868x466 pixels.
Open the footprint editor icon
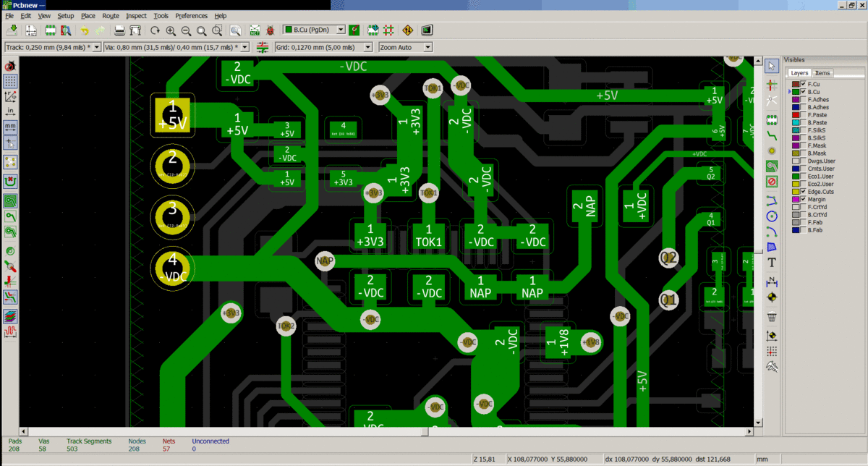click(51, 30)
